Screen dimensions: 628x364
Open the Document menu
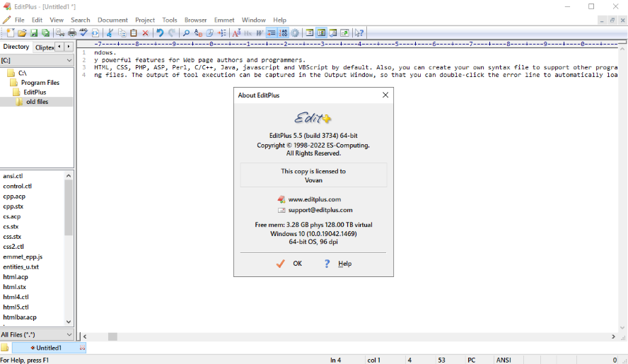[x=112, y=20]
